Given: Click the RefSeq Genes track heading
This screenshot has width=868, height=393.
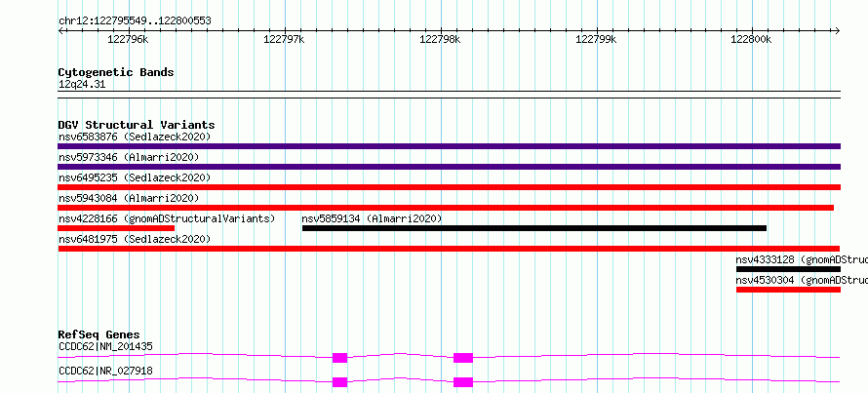Looking at the screenshot, I should tap(99, 334).
